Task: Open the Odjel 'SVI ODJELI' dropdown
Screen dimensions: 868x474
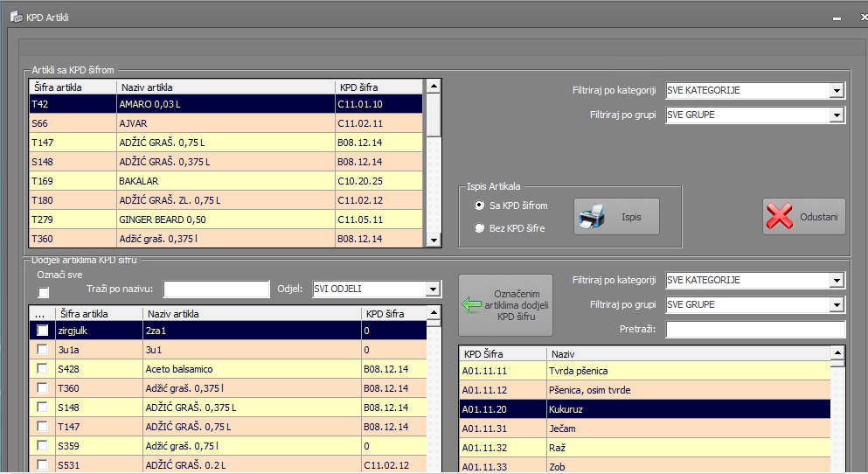Action: click(x=434, y=289)
